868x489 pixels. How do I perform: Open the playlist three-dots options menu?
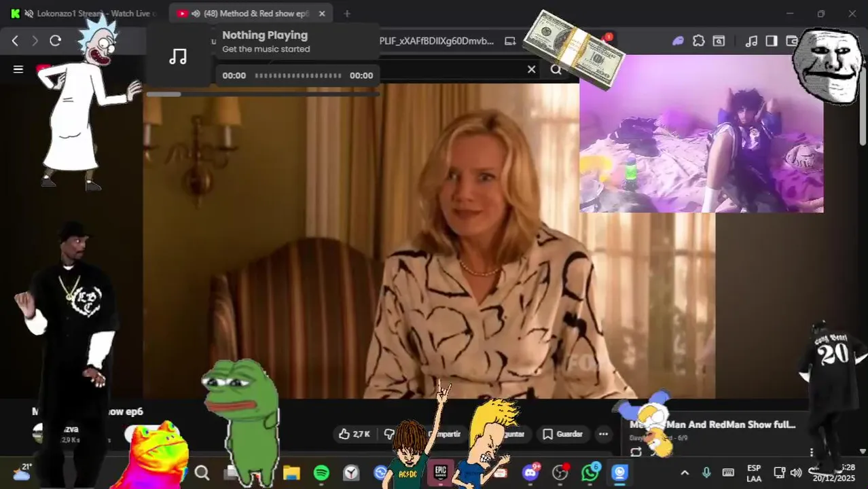click(812, 452)
